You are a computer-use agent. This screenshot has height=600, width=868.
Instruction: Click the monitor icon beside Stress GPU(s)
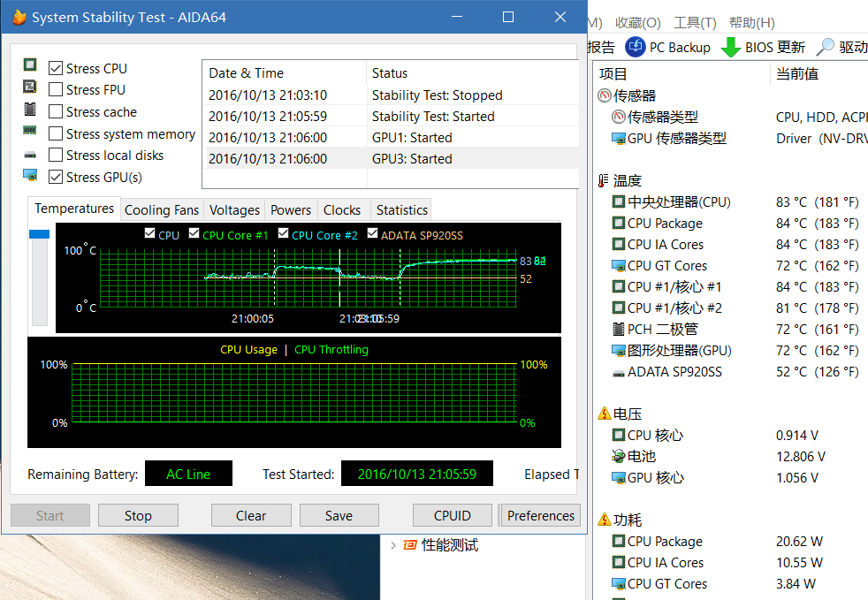click(30, 176)
